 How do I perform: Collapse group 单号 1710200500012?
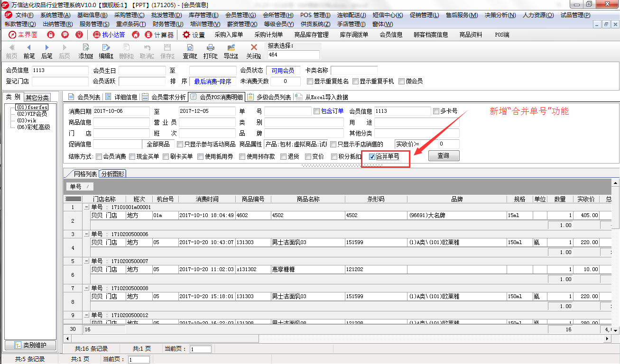pyautogui.click(x=86, y=315)
